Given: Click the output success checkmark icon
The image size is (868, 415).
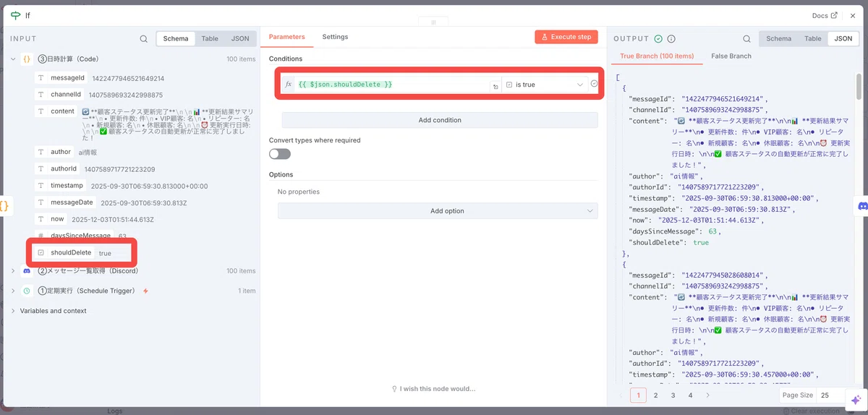Looking at the screenshot, I should (658, 39).
